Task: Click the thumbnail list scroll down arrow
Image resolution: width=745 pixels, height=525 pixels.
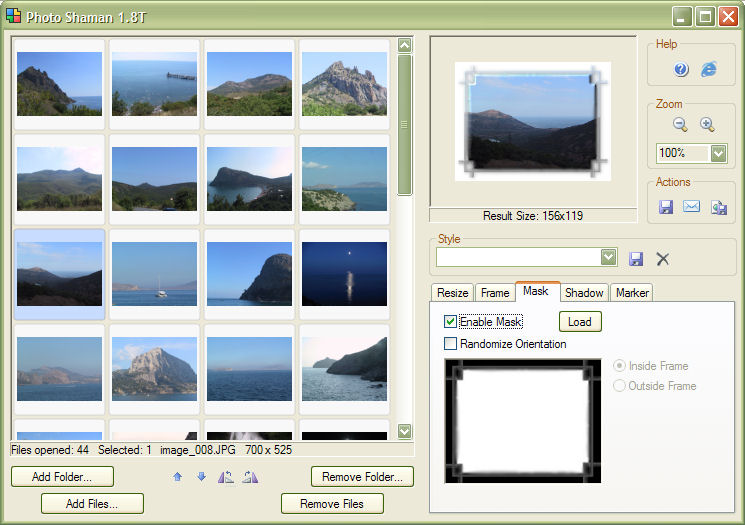Action: click(x=405, y=431)
